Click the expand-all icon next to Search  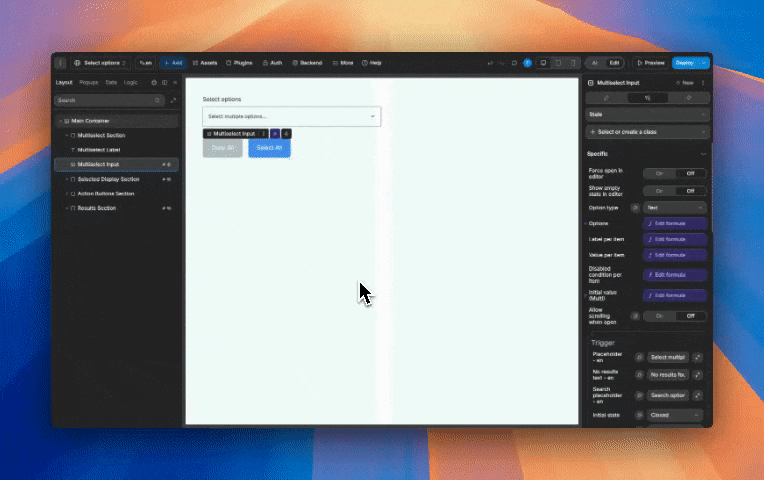pyautogui.click(x=173, y=100)
